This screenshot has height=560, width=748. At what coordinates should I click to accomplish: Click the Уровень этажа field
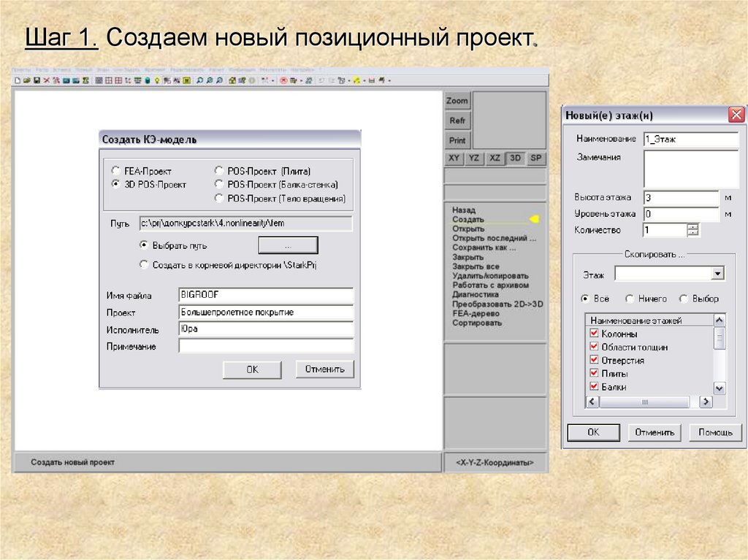coord(681,214)
